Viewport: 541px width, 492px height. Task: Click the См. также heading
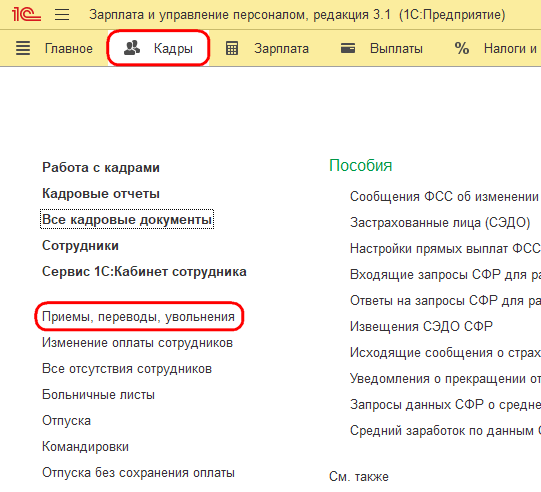359,476
